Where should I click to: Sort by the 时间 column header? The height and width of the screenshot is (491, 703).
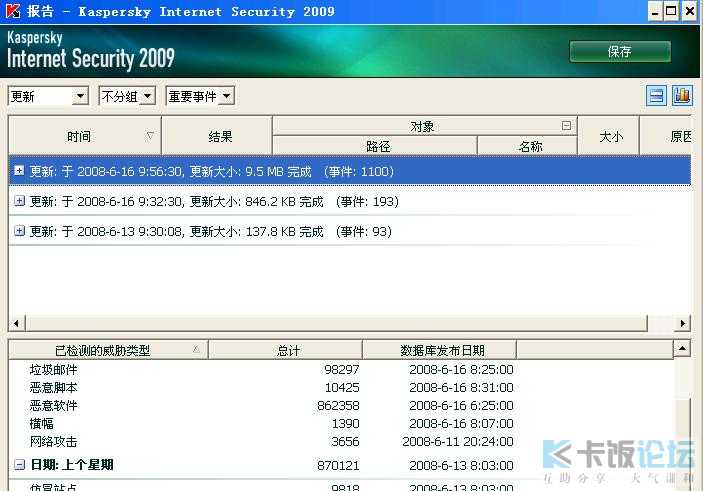85,136
